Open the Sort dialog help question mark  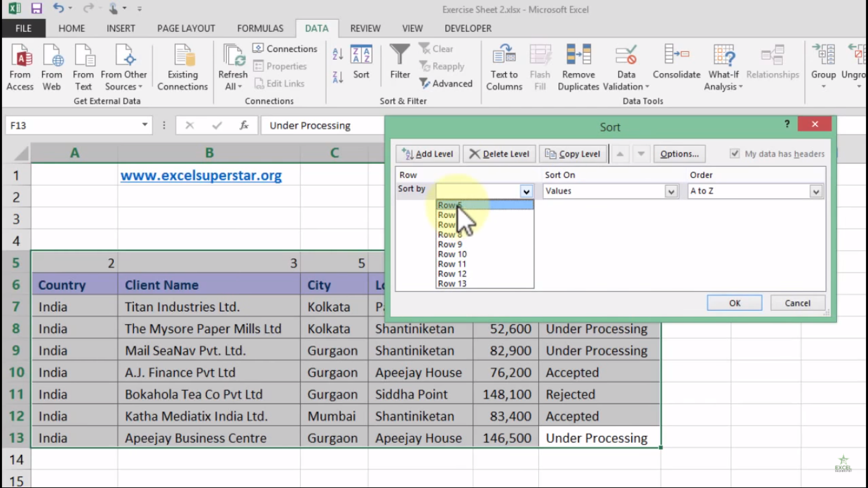(x=787, y=124)
